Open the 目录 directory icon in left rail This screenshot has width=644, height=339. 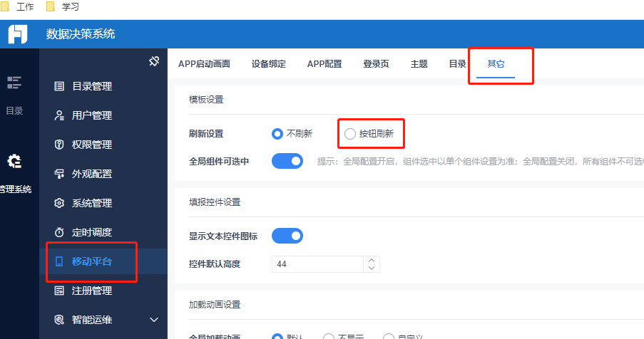pyautogui.click(x=14, y=83)
